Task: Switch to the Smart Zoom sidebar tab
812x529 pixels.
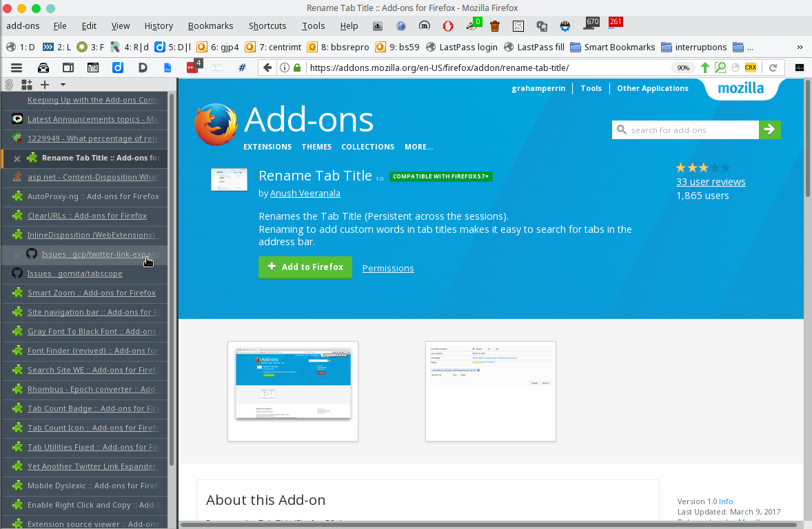Action: (85, 293)
